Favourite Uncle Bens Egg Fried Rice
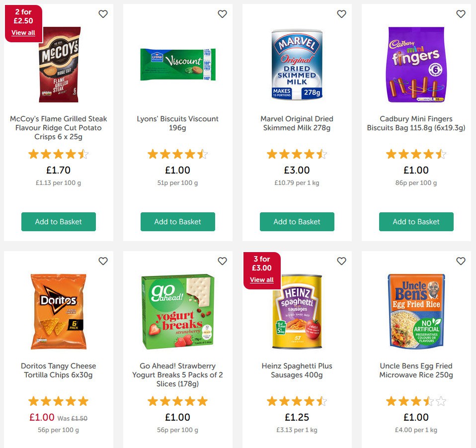This screenshot has height=448, width=476. pos(461,261)
